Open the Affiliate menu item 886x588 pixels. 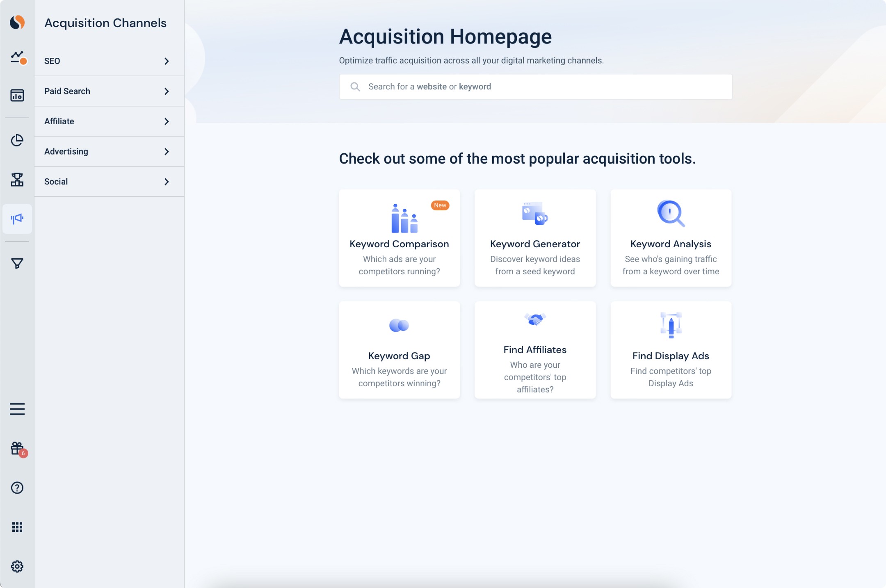(59, 121)
